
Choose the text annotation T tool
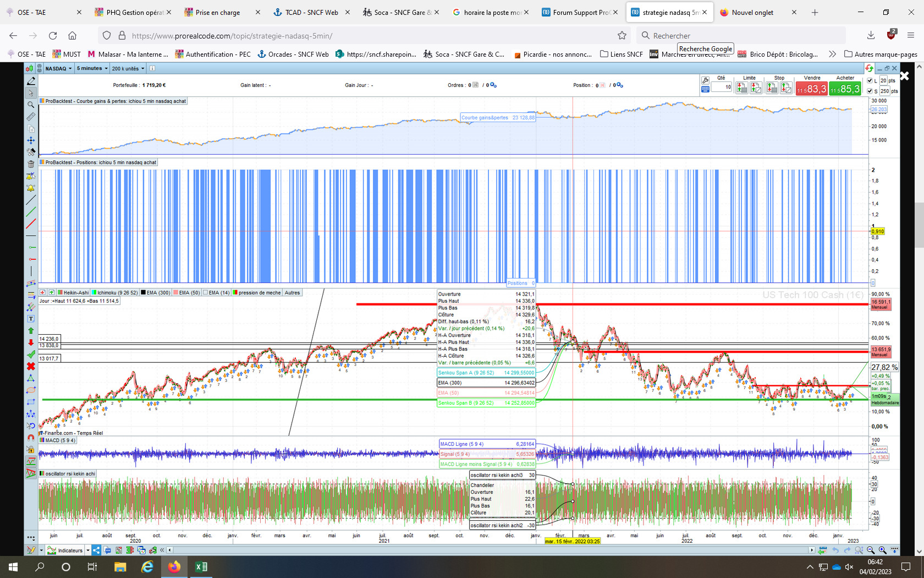point(31,319)
